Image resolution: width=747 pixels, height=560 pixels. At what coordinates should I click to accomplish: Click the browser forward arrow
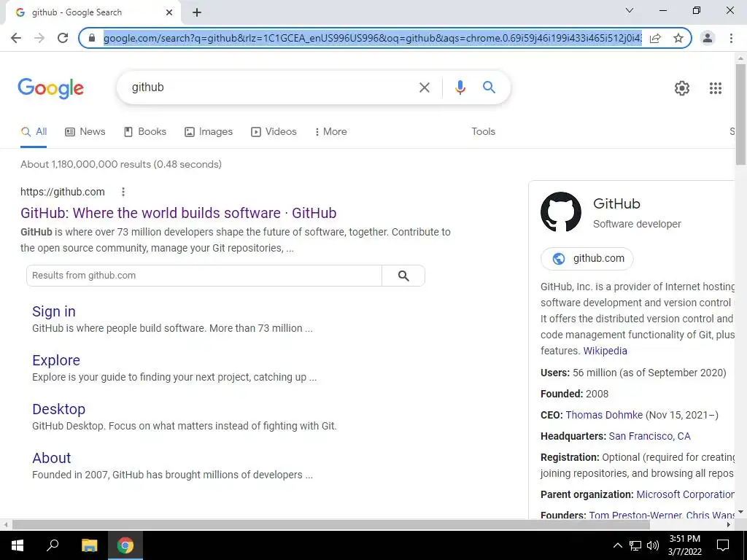pos(39,38)
